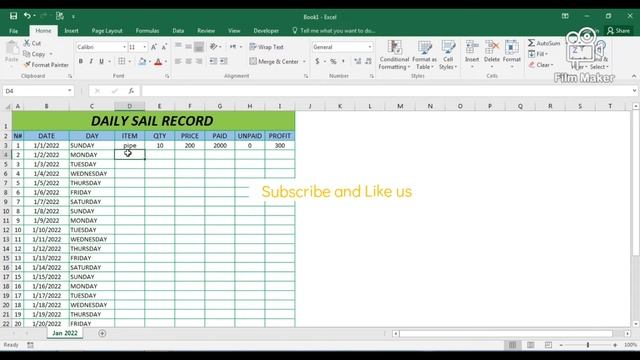The height and width of the screenshot is (360, 640).
Task: Increase font size with large A
Action: point(154,47)
